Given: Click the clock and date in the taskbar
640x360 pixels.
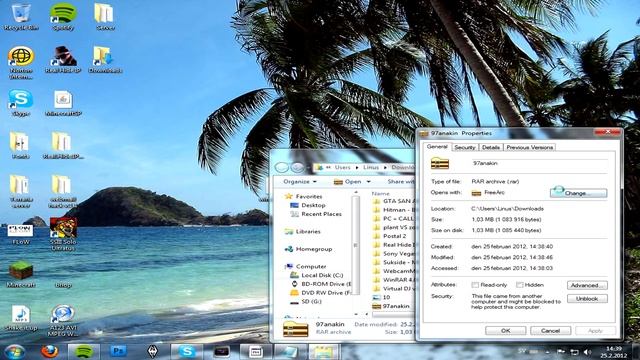Looking at the screenshot, I should 614,352.
